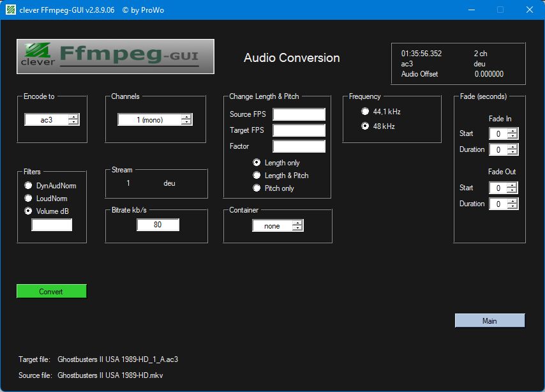Click the Bitrate kb/s field showing 80
Image resolution: width=545 pixels, height=392 pixels.
(x=158, y=225)
